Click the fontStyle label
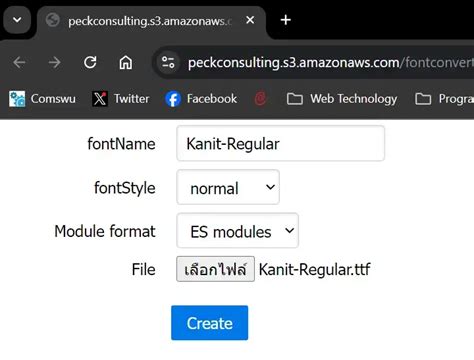Image resolution: width=474 pixels, height=360 pixels. coord(125,188)
